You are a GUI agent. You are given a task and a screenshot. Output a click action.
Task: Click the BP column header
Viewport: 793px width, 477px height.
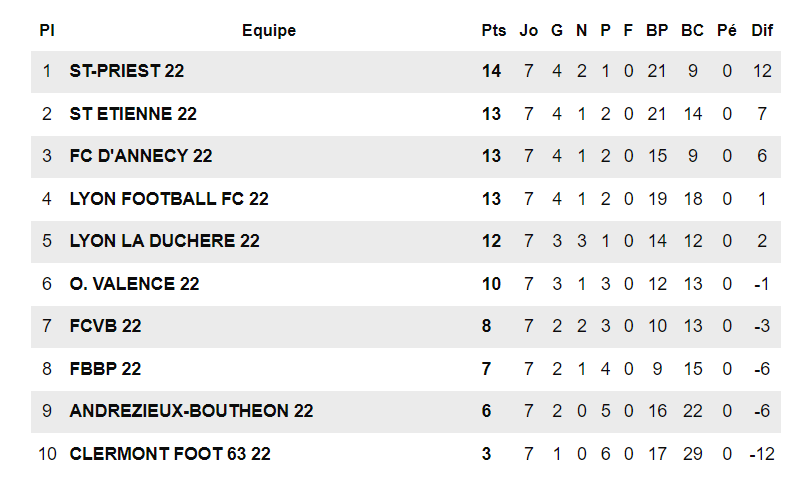(x=657, y=31)
